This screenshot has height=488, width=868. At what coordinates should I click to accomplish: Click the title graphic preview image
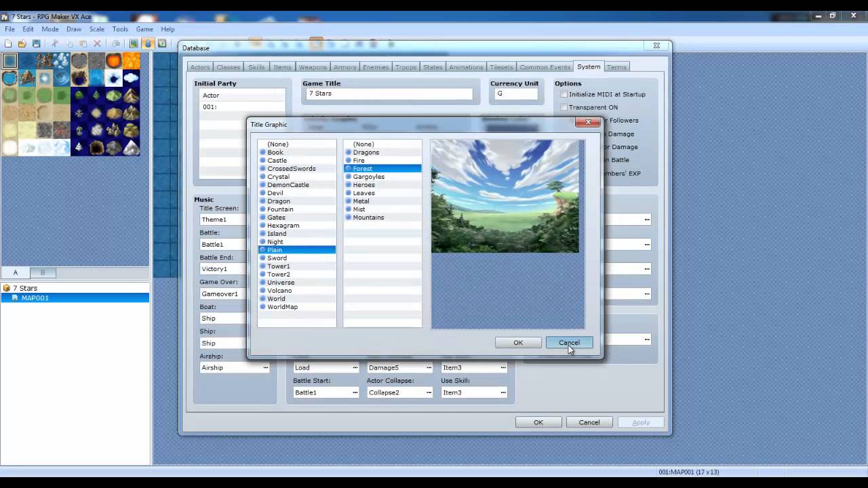pyautogui.click(x=505, y=197)
